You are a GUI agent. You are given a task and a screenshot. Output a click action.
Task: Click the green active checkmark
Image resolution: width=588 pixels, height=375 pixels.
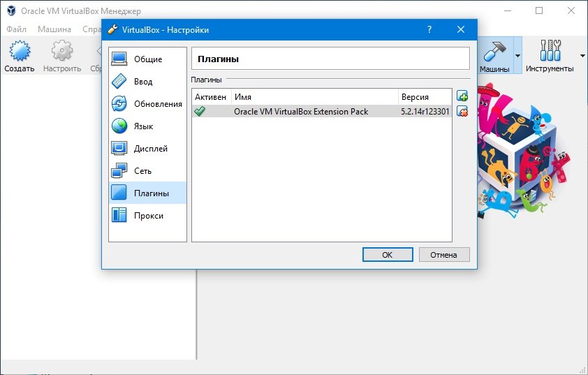(200, 111)
